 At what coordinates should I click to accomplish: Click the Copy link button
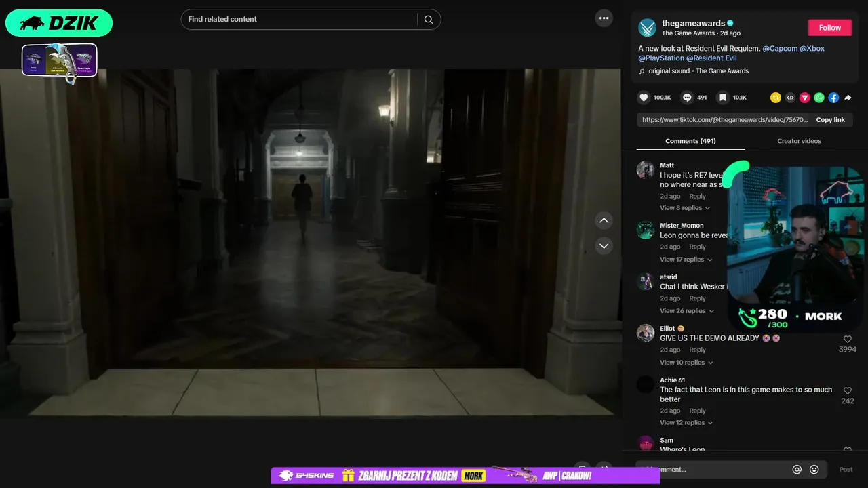830,120
